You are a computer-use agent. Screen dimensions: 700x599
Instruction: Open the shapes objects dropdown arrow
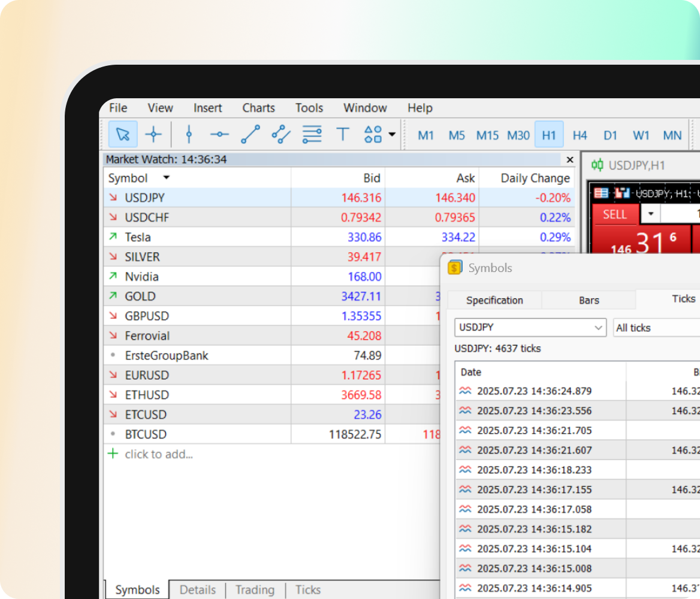tap(392, 134)
